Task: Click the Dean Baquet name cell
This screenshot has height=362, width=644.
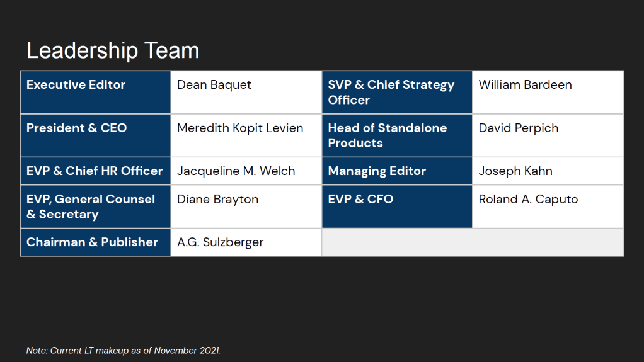Action: [x=246, y=92]
